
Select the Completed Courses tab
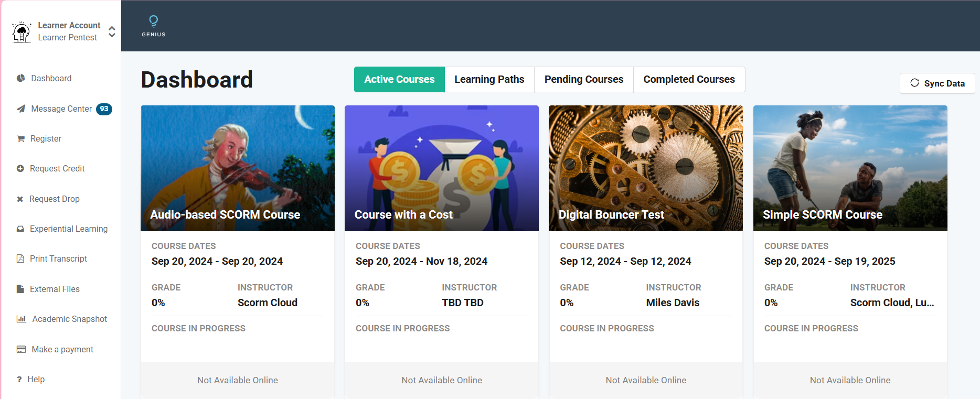tap(689, 79)
